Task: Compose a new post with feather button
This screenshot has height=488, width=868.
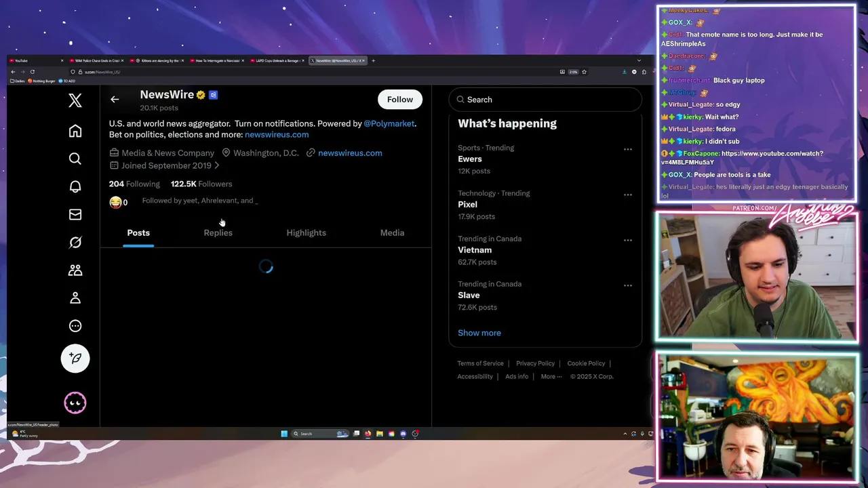Action: 75,358
